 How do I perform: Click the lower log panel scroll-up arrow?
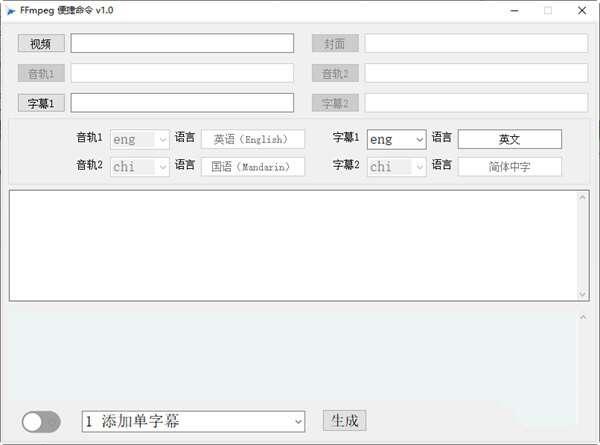coord(583,317)
